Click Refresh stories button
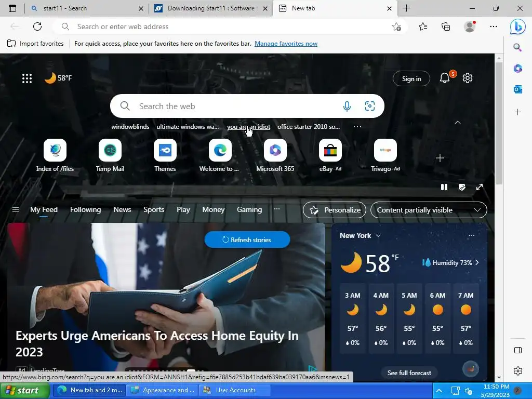This screenshot has height=399, width=532. (247, 240)
